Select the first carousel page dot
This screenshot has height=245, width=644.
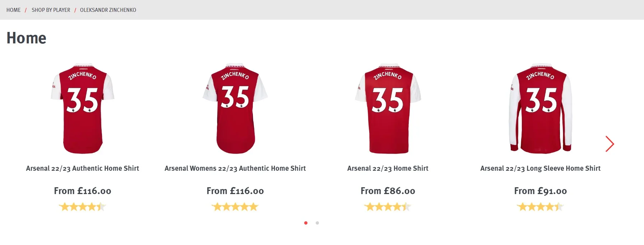tap(306, 223)
